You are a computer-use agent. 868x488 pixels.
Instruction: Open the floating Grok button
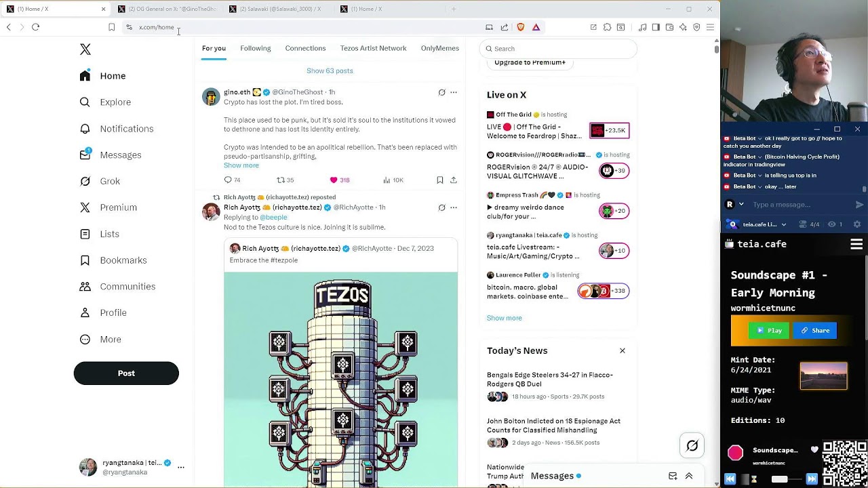(692, 445)
